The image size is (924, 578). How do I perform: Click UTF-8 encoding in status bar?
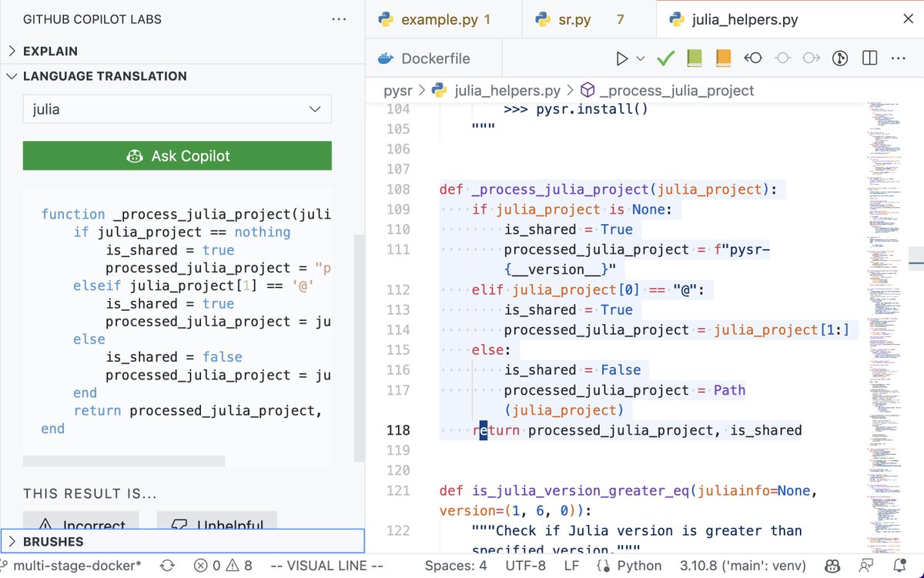(525, 566)
